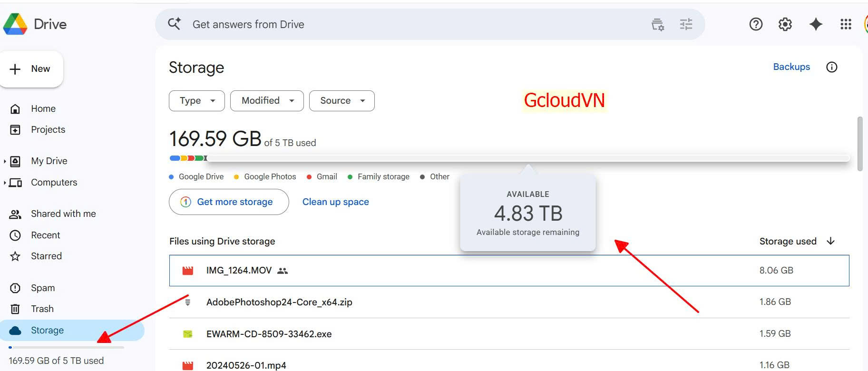Click the Shared with me people icon
Screen dimensions: 868x371
(15, 214)
